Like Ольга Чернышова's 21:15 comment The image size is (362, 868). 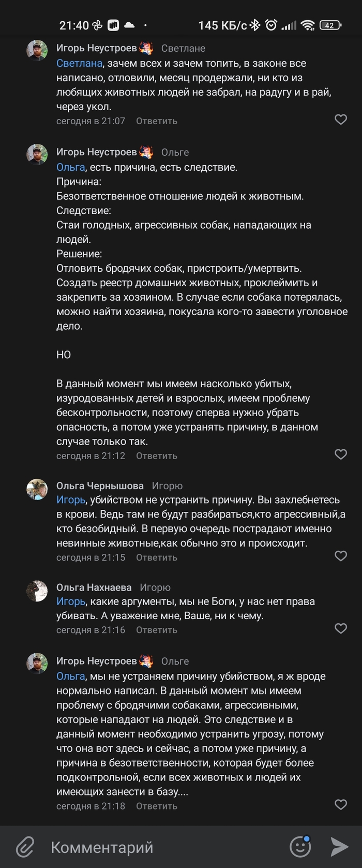(341, 556)
